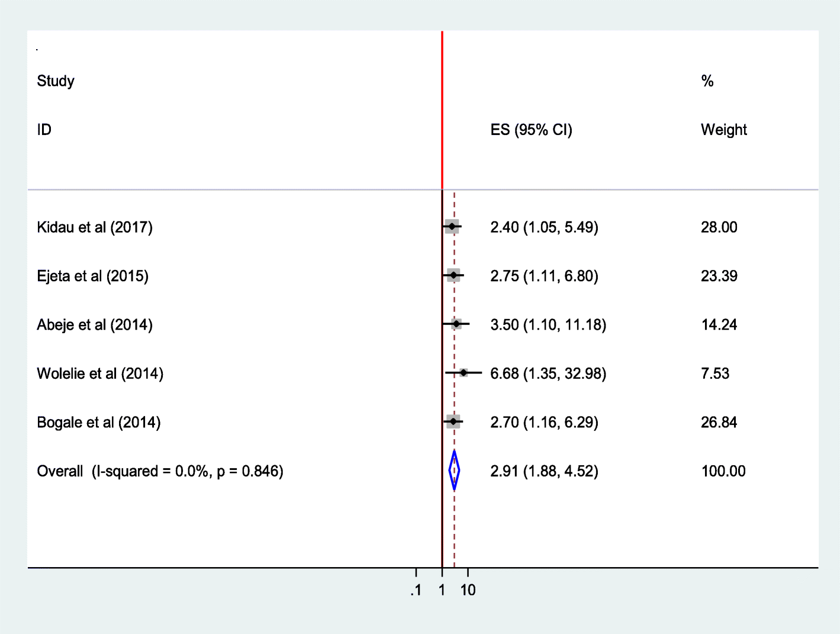The image size is (840, 634).
Task: Click the Wolelie study point marker
Action: point(464,372)
